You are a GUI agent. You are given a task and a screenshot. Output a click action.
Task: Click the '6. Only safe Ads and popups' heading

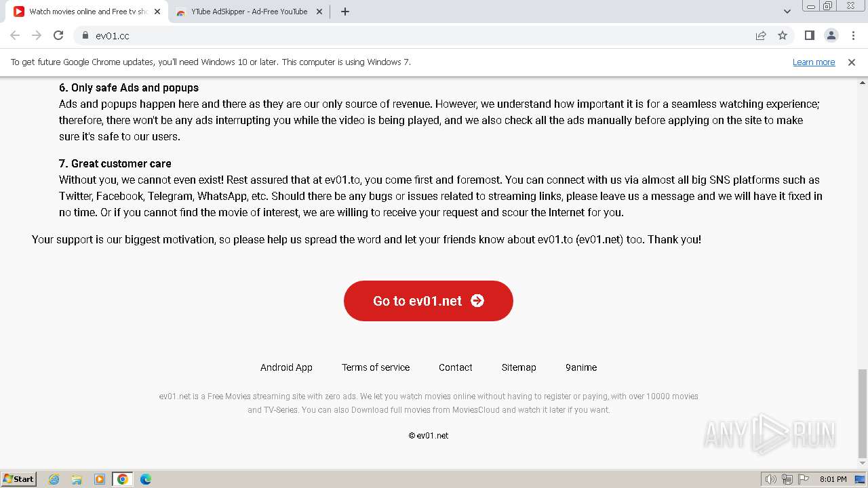(129, 87)
